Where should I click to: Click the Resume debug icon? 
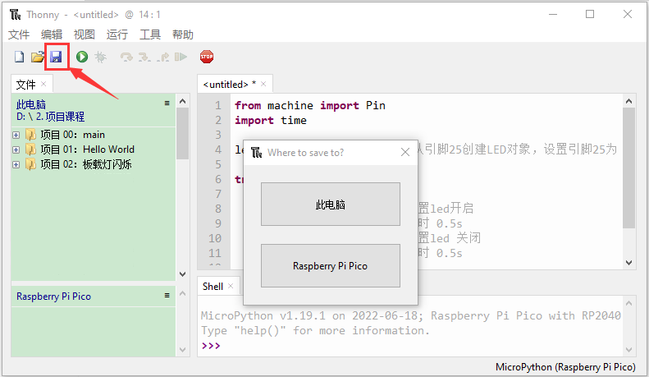point(181,57)
